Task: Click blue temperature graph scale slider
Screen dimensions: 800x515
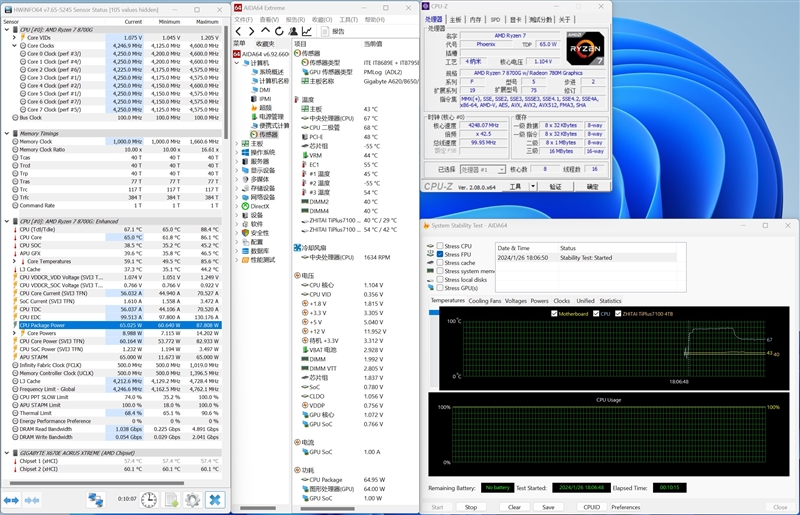Action: click(x=434, y=312)
